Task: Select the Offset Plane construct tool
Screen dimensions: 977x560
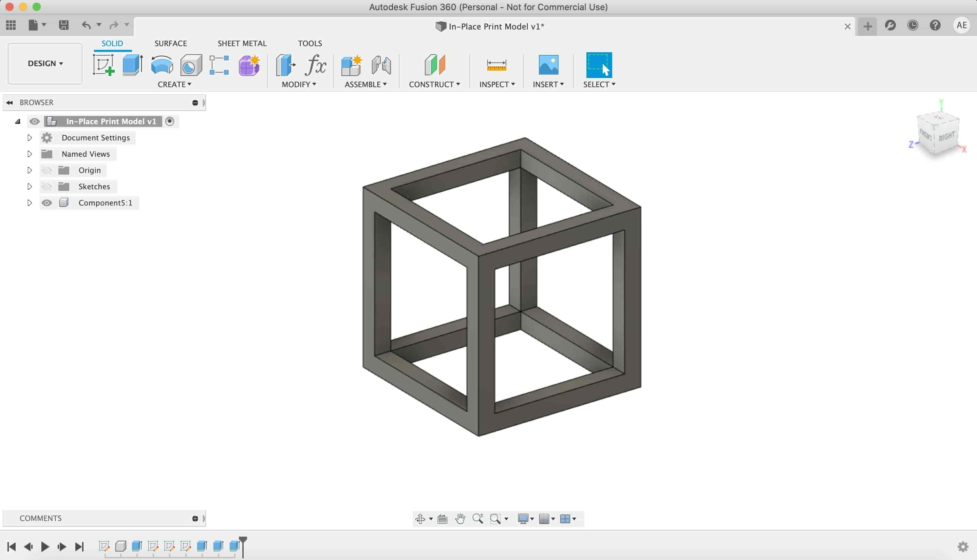Action: click(434, 64)
